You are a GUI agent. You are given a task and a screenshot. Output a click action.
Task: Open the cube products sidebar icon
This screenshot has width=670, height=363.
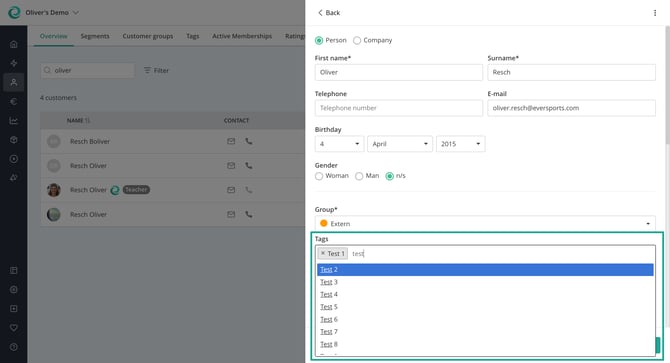pyautogui.click(x=14, y=140)
